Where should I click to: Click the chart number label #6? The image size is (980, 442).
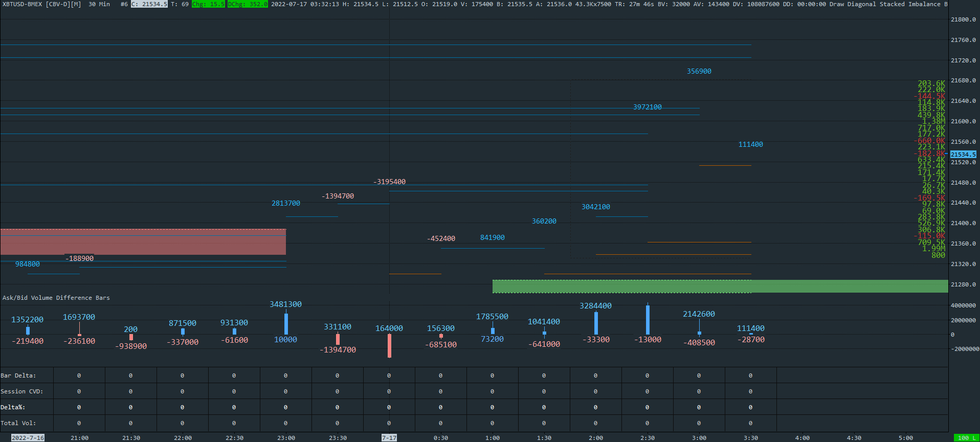[124, 4]
